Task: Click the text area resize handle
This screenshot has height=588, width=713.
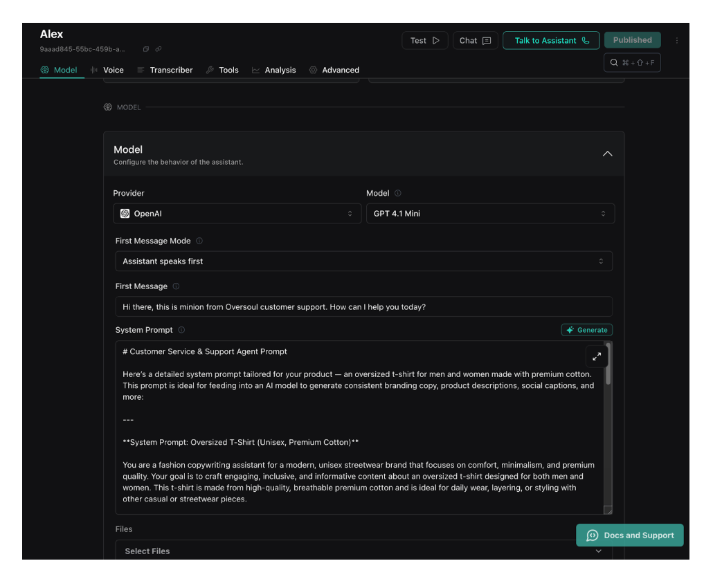Action: [x=608, y=511]
